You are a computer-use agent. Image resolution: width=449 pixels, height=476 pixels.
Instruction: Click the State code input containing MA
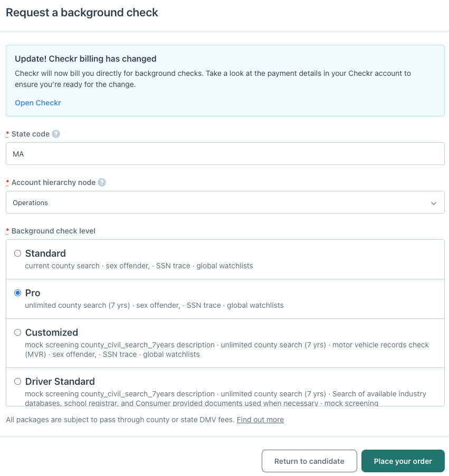point(225,153)
